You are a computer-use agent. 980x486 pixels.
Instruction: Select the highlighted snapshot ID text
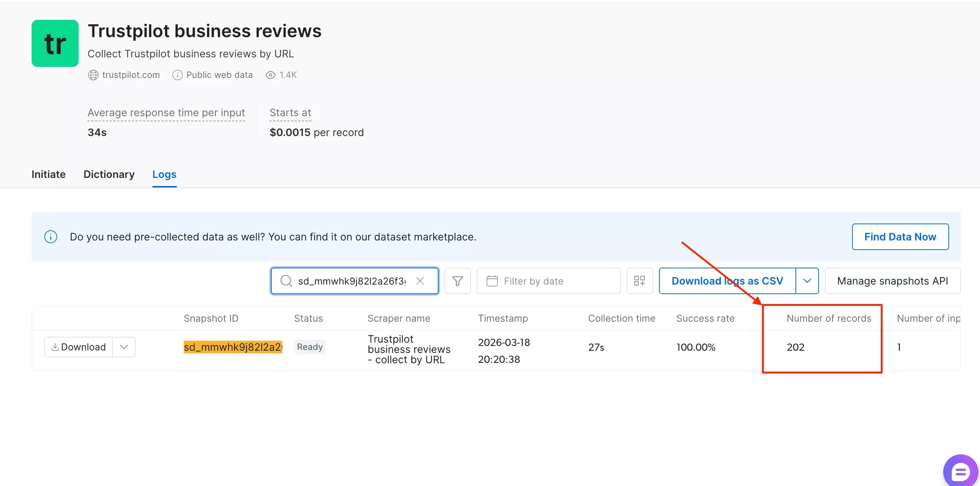coord(233,347)
